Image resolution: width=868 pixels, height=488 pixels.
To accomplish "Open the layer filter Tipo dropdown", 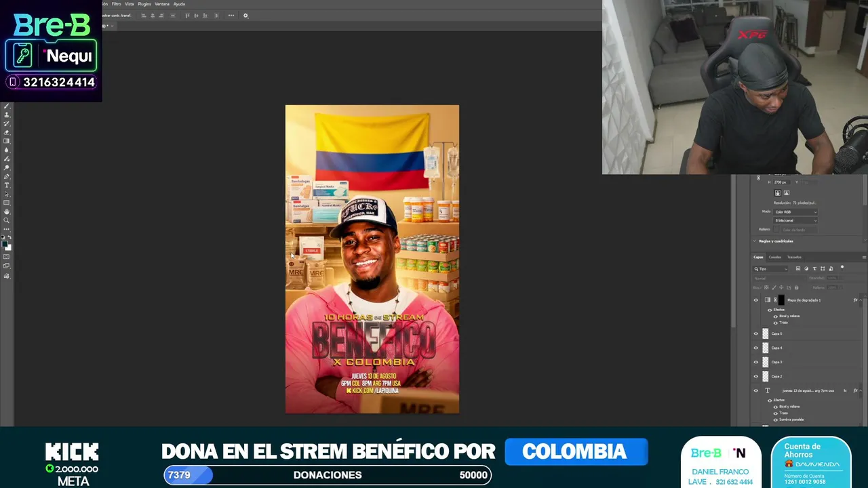I will (771, 269).
